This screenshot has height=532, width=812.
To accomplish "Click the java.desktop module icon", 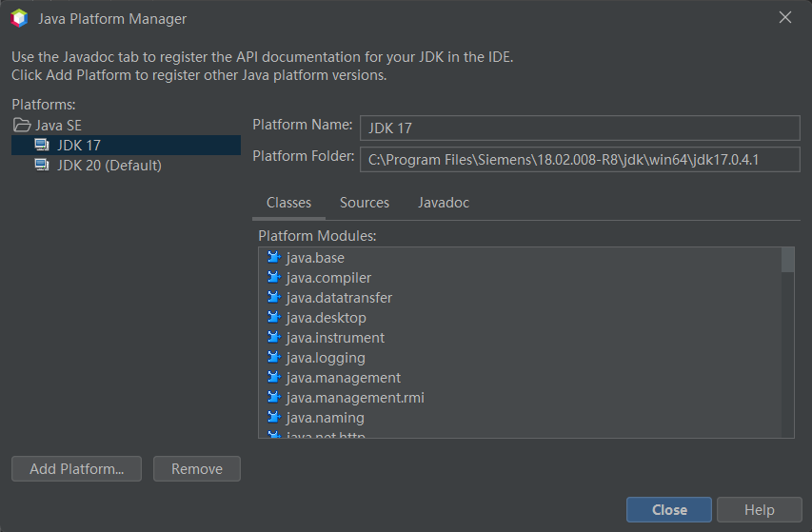I will [274, 318].
